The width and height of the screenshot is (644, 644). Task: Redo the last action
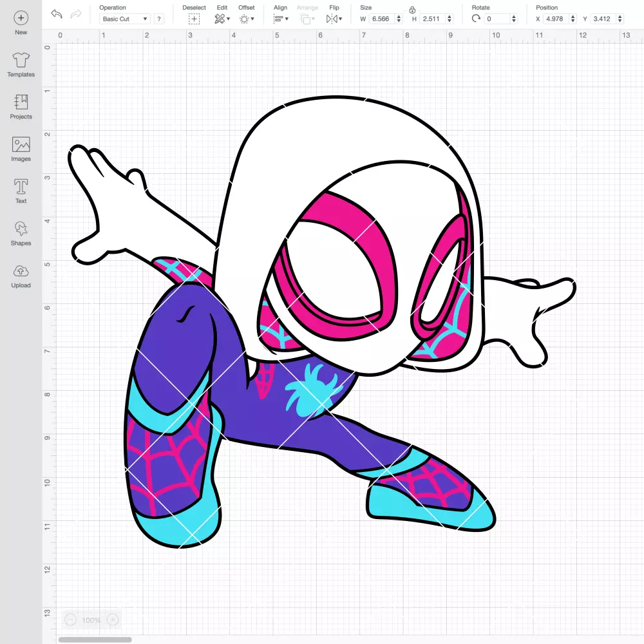click(x=76, y=14)
